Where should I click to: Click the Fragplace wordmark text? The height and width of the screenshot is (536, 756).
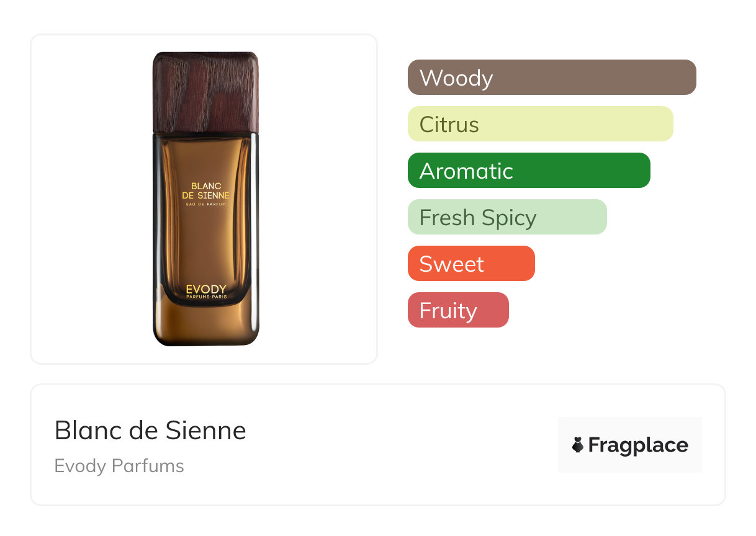click(x=638, y=445)
